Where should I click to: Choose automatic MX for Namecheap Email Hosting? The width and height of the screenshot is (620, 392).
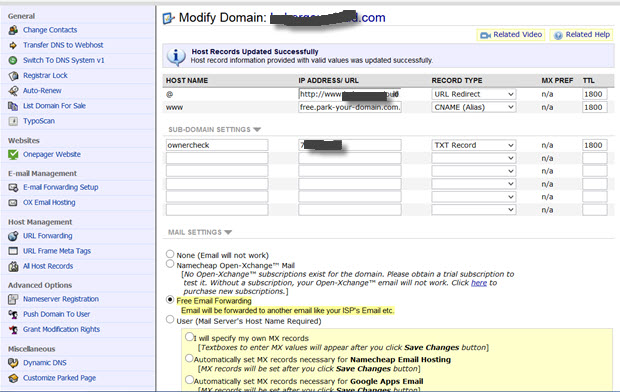189,358
